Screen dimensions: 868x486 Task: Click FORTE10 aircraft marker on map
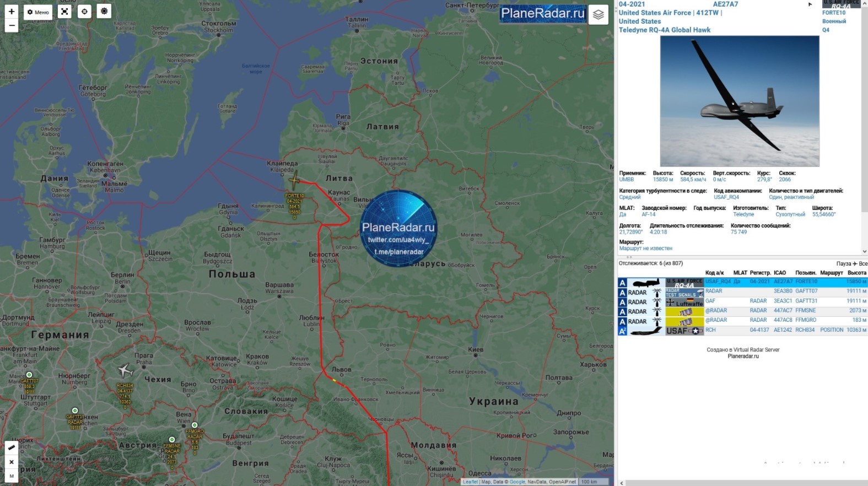[294, 180]
